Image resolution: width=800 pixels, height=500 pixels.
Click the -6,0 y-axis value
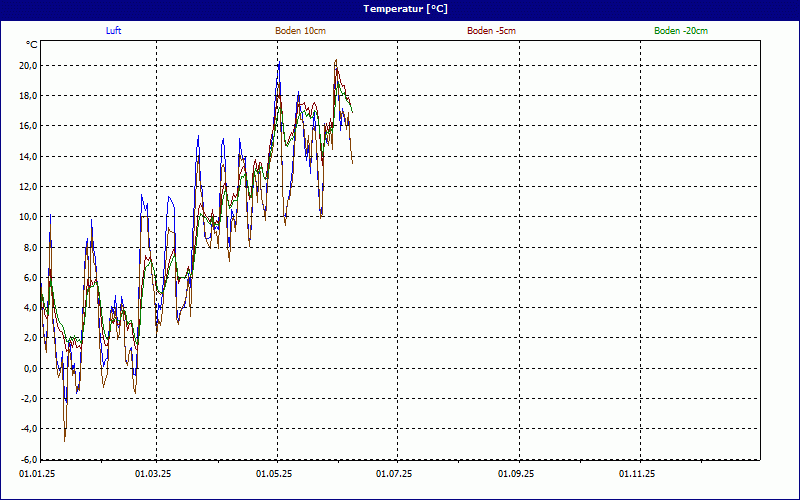pos(29,459)
